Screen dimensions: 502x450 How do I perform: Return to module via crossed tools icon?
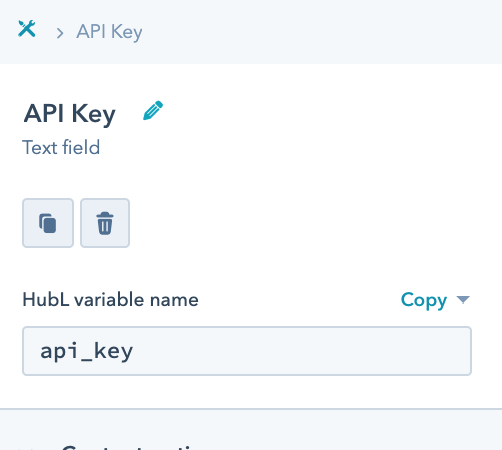point(27,29)
